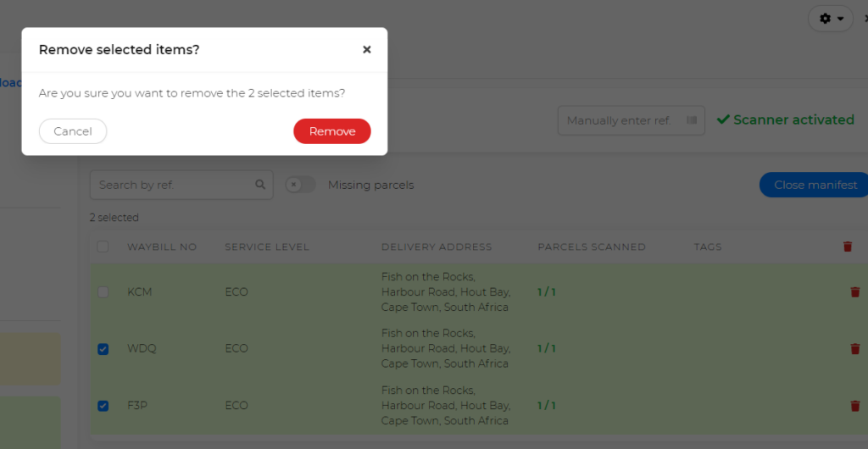Delete the KCM row via trash icon
This screenshot has width=868, height=449.
(x=854, y=292)
